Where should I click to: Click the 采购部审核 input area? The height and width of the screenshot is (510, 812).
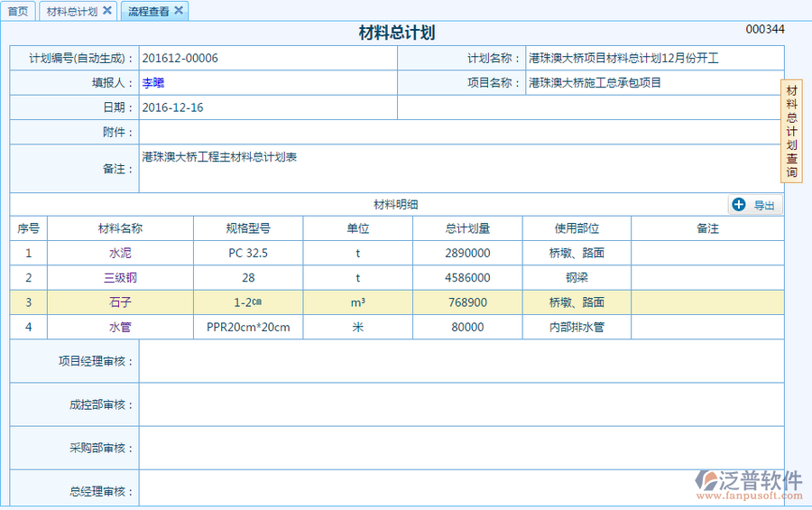point(461,449)
